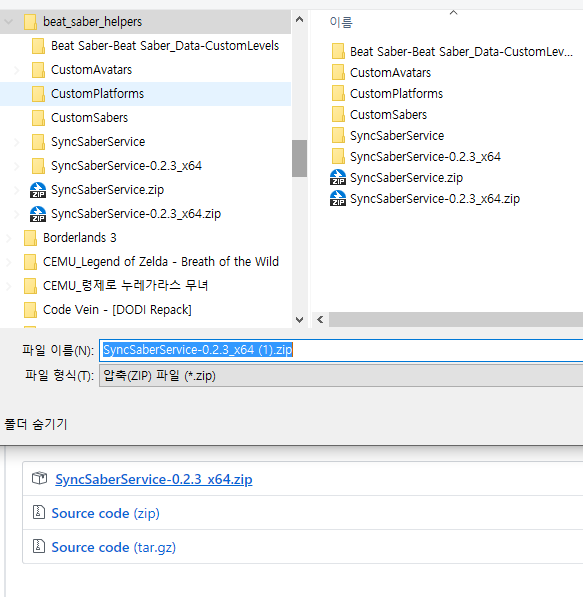This screenshot has width=583, height=597.
Task: Select the beat_saber_helpers folder in the tree
Action: 92,22
